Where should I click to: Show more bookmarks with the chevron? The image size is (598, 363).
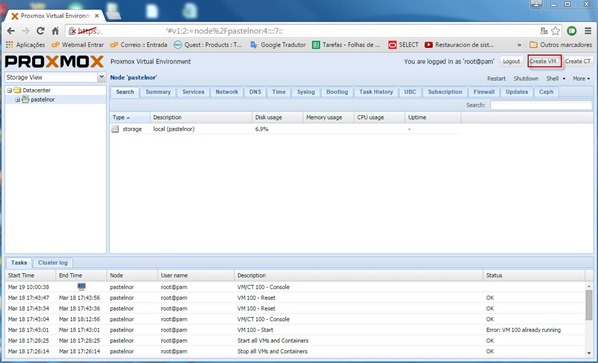[519, 45]
